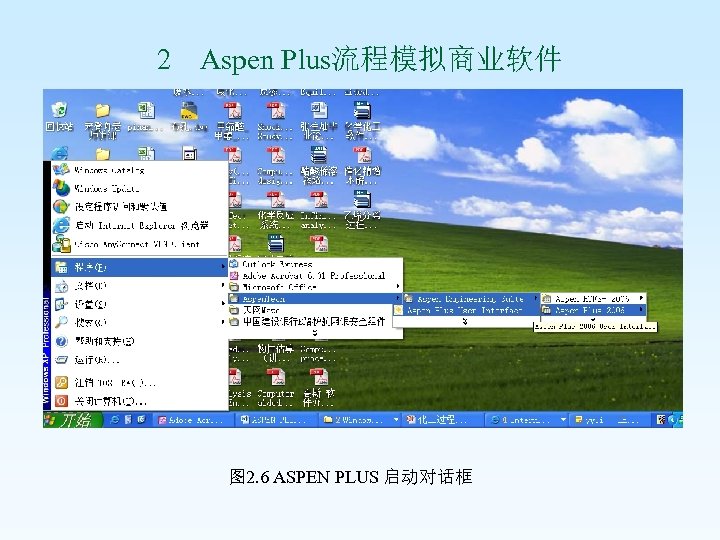Switch to 化工过程 taskbar window
Image resolution: width=720 pixels, height=540 pixels.
tap(443, 420)
